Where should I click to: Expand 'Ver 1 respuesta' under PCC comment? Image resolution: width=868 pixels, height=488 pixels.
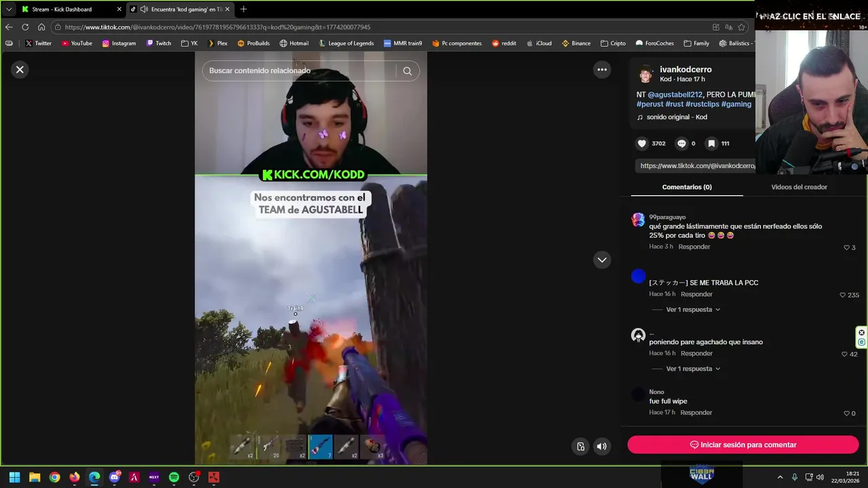coord(693,310)
